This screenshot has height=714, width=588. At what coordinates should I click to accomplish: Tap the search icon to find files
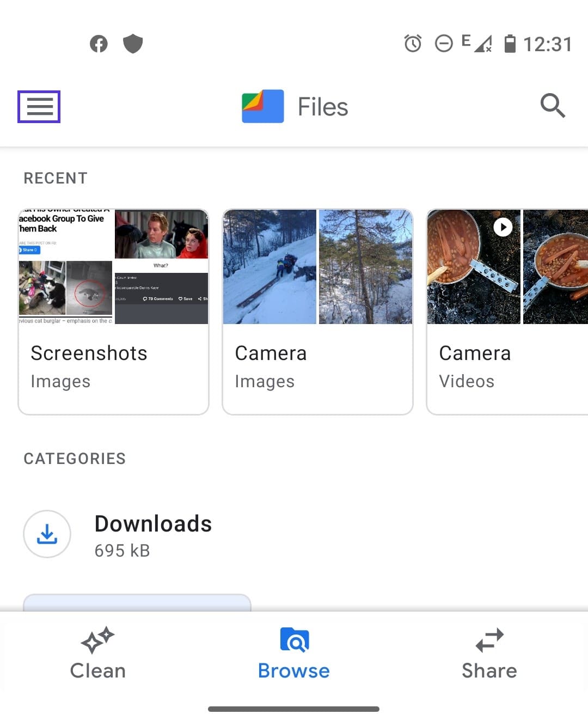pyautogui.click(x=552, y=106)
